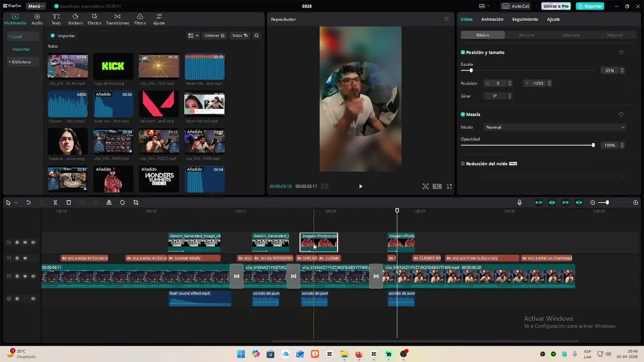Reset the Mezcla settings

point(621,115)
